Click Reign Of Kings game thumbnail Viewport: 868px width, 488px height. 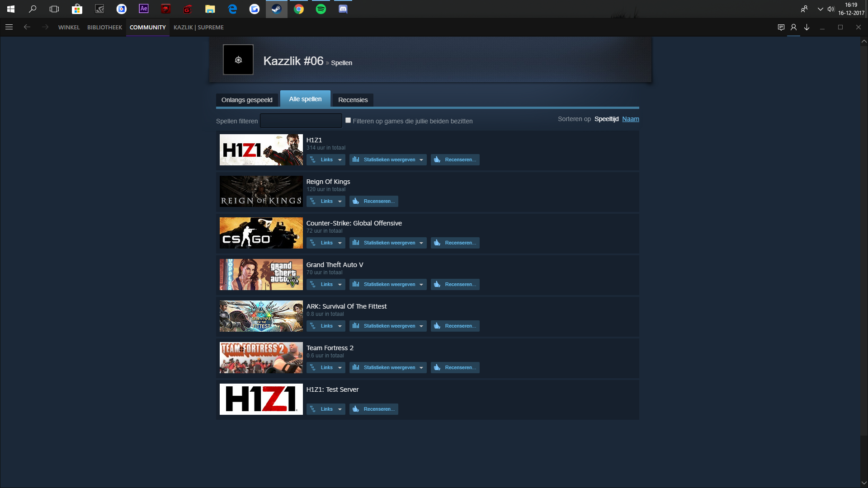(261, 191)
